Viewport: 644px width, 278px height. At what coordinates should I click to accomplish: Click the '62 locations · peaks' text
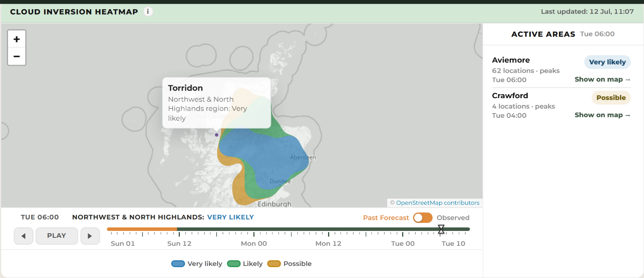pos(526,71)
